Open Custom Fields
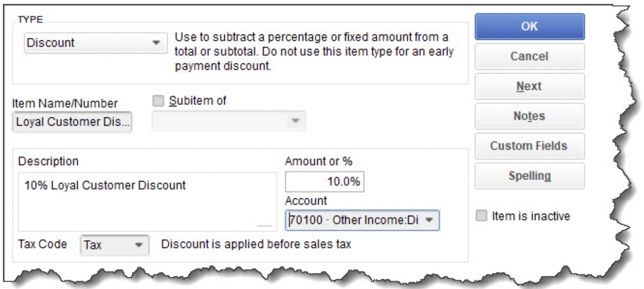644x289 pixels. pos(530,146)
